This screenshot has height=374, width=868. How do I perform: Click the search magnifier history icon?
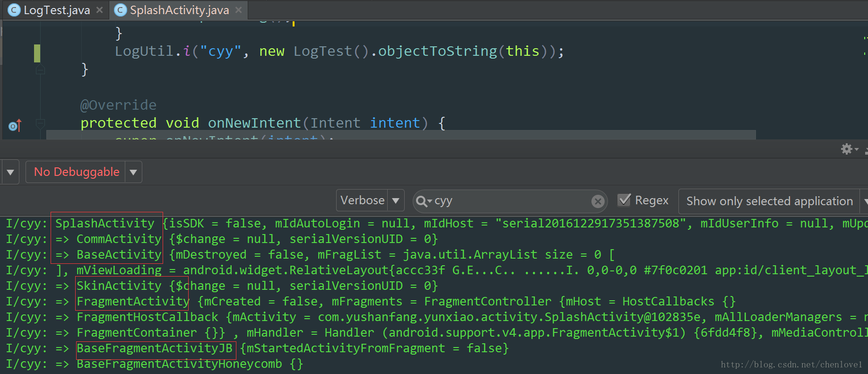coord(424,201)
